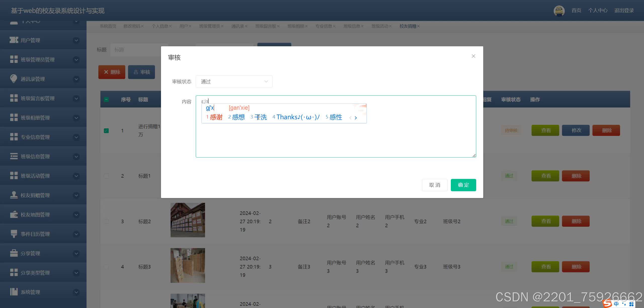Click the 取消 cancel button
Viewport: 644px width, 308px height.
434,185
